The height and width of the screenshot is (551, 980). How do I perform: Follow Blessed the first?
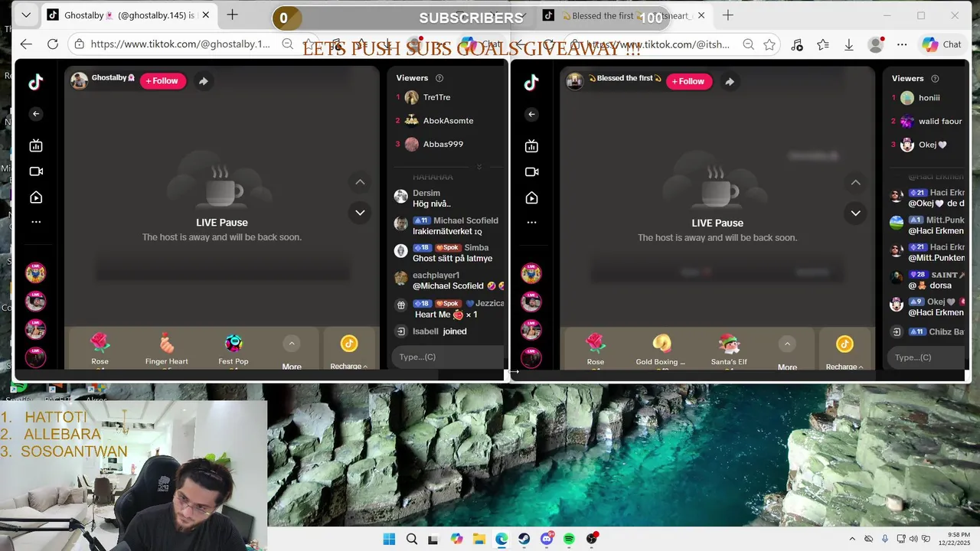coord(688,81)
